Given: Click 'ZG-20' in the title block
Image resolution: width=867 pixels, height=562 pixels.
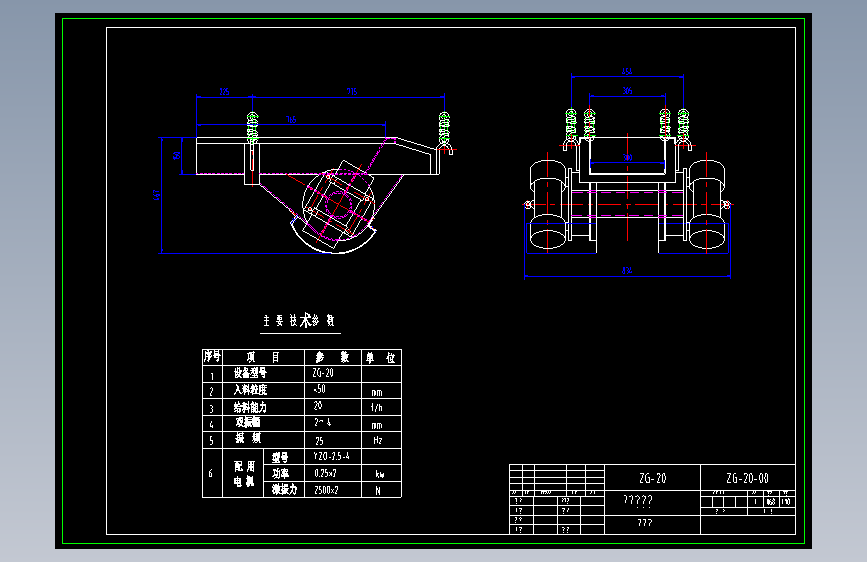Looking at the screenshot, I should click(652, 478).
